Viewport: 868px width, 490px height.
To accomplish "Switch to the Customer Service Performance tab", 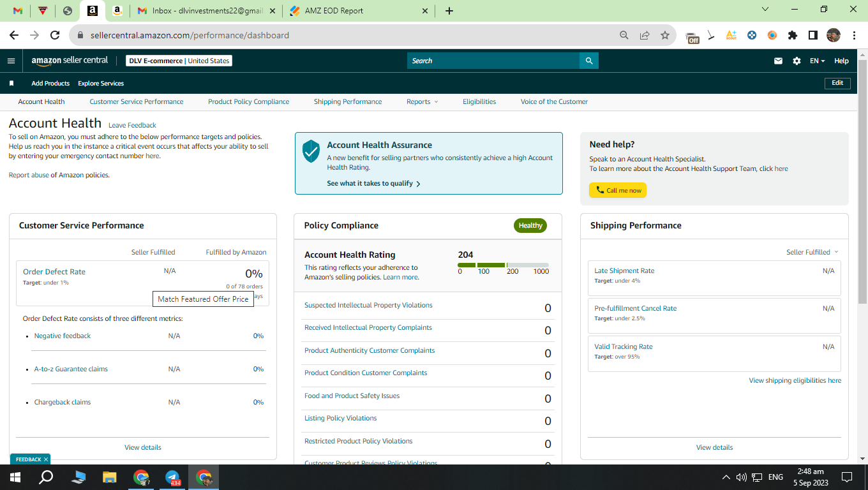I will click(137, 101).
